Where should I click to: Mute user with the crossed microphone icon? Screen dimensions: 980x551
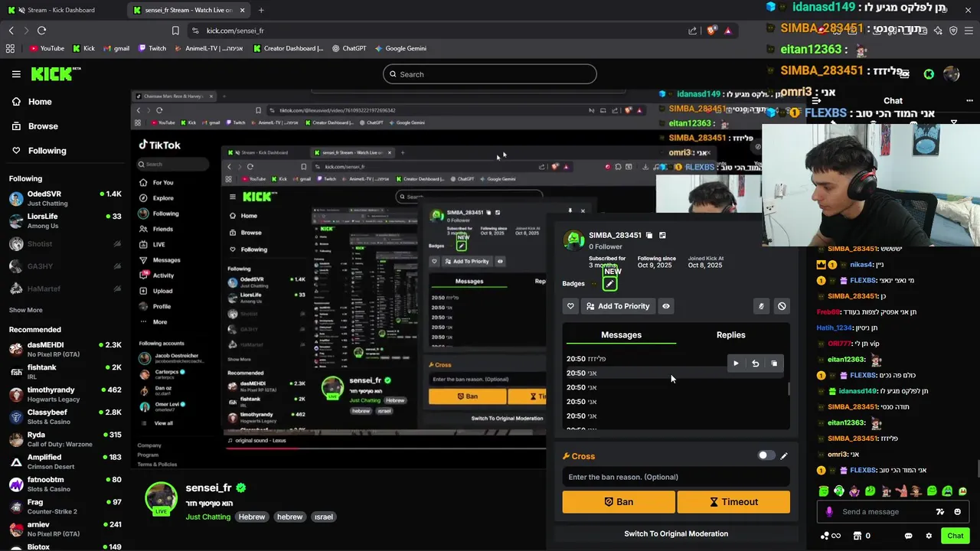(761, 306)
